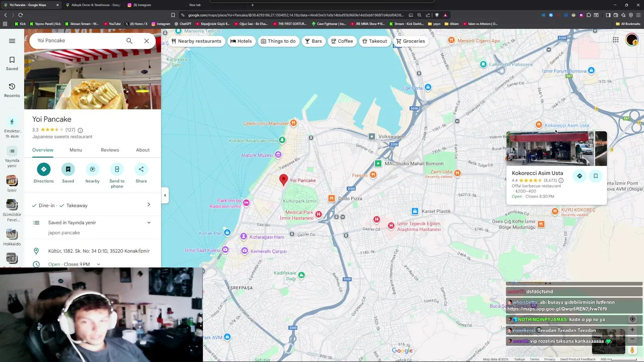Image resolution: width=644 pixels, height=362 pixels.
Task: Filter map by Coffee
Action: (x=342, y=41)
